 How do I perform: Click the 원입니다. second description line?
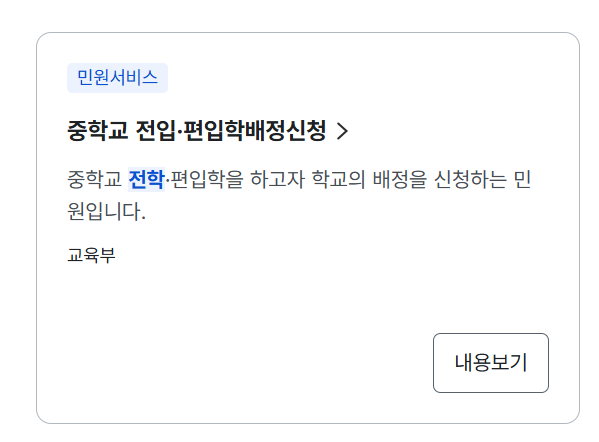coord(107,211)
